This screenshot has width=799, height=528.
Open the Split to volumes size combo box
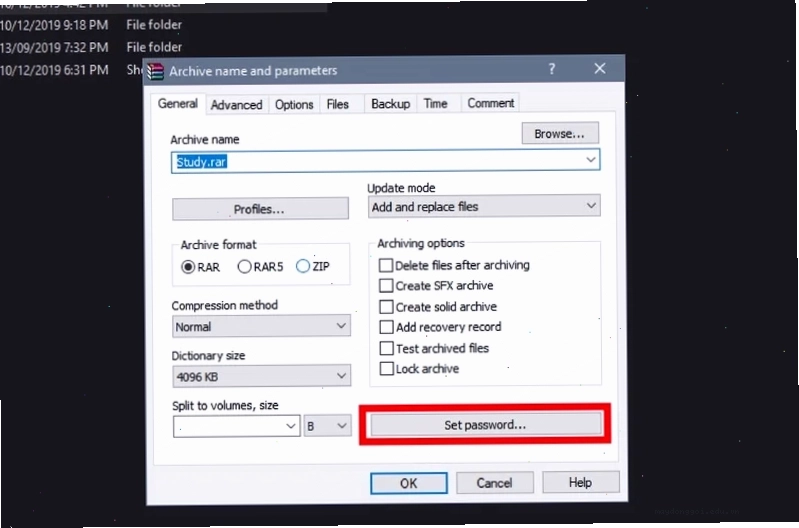(236, 426)
